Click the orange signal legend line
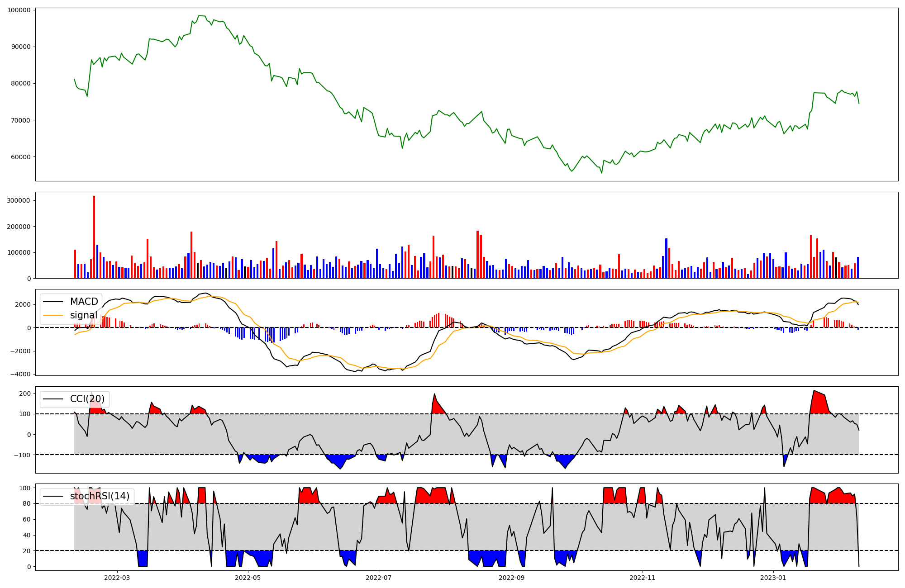 [54, 315]
